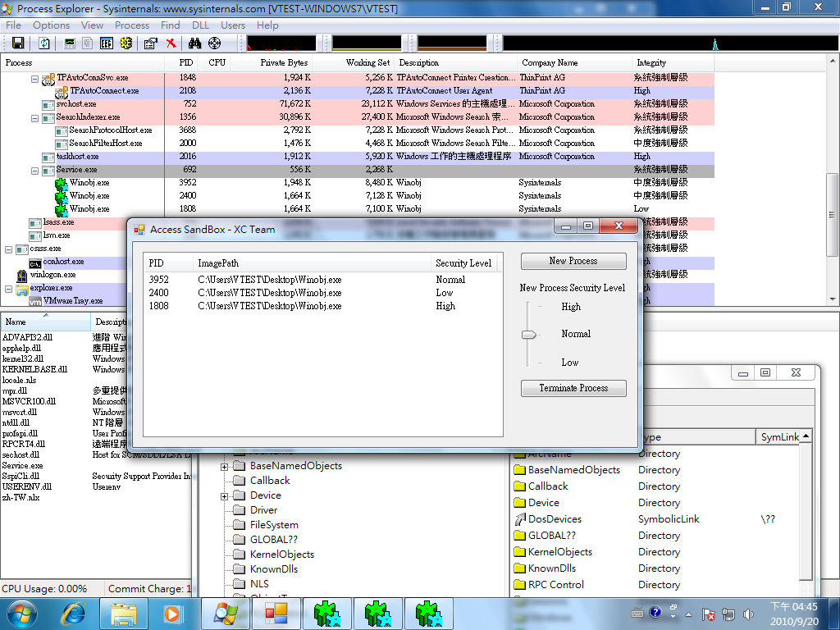Click the Save floppy disk toolbar icon
Viewport: 840px width, 630px height.
click(18, 43)
